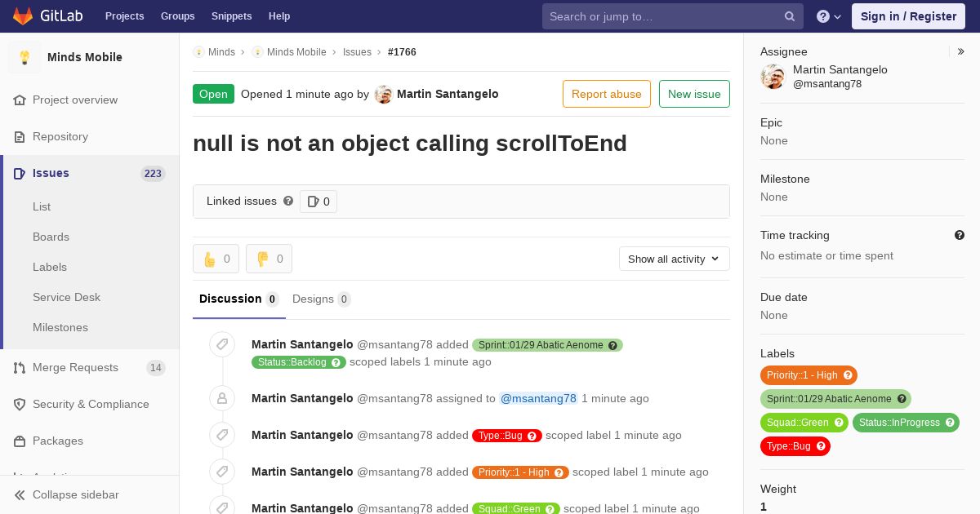
Task: Switch to the Designs tab
Action: [x=322, y=299]
